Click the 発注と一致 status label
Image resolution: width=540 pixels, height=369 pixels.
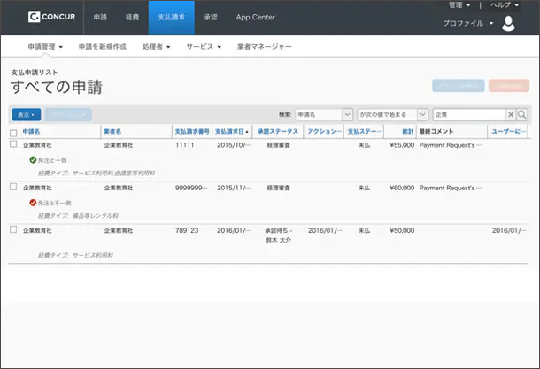coord(52,160)
